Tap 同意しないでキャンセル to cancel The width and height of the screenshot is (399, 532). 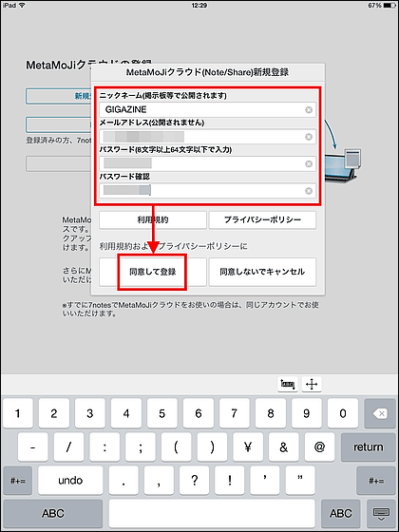(x=262, y=272)
